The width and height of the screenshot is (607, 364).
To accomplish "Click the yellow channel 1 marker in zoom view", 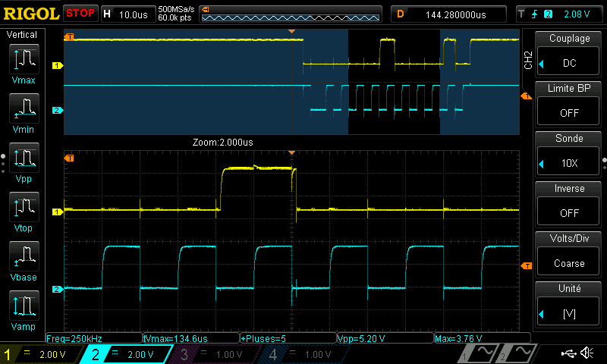I will pyautogui.click(x=58, y=212).
